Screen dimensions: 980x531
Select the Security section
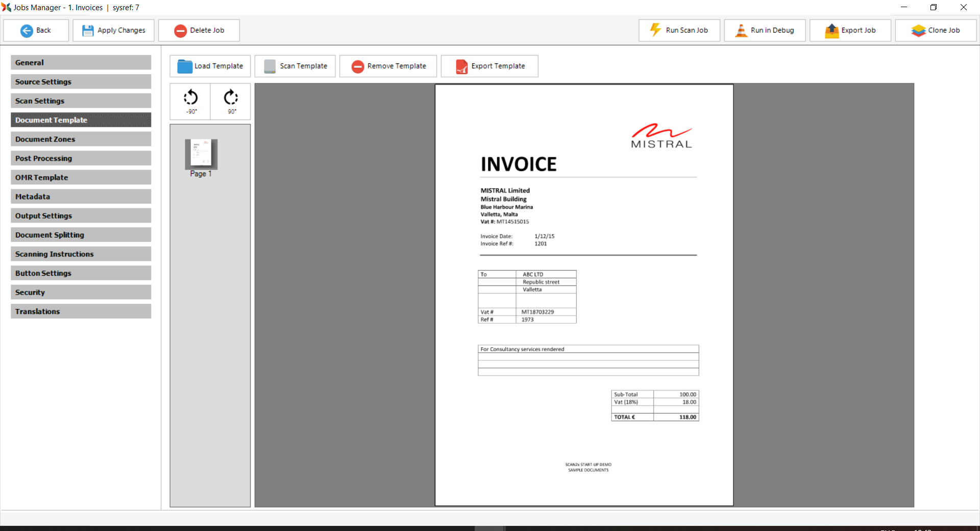coord(81,293)
